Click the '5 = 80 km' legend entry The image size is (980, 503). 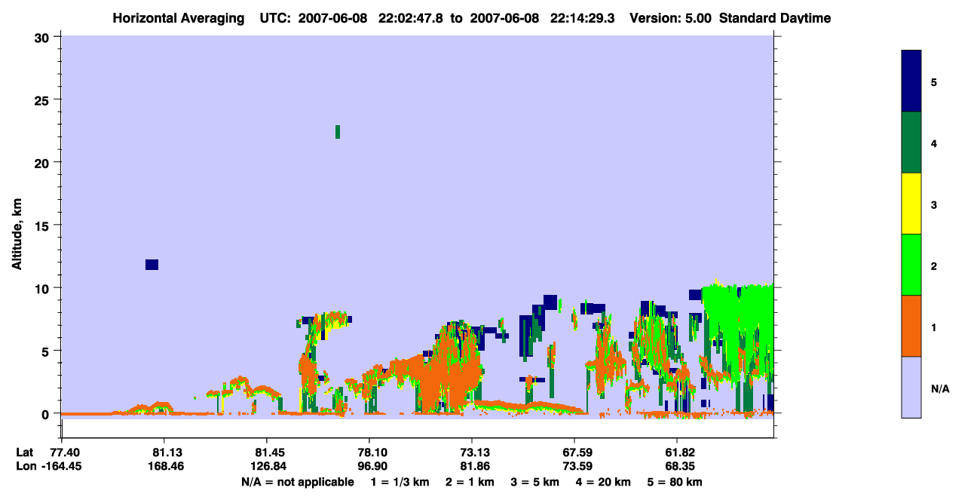[x=675, y=482]
